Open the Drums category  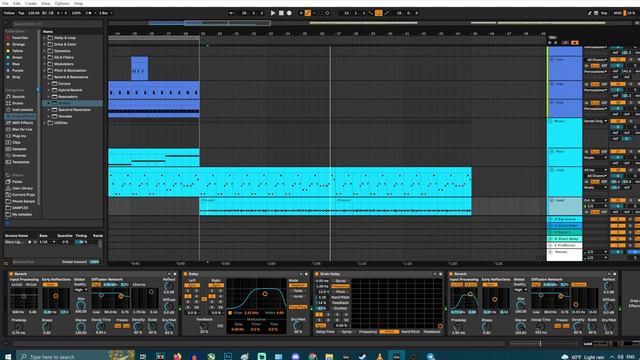(18, 103)
